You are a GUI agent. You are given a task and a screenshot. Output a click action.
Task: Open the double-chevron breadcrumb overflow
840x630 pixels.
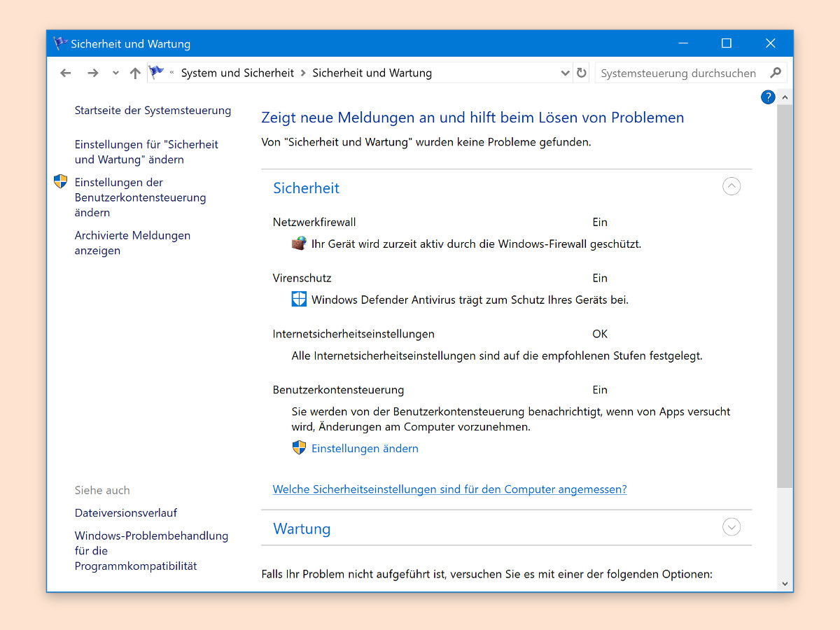[171, 73]
